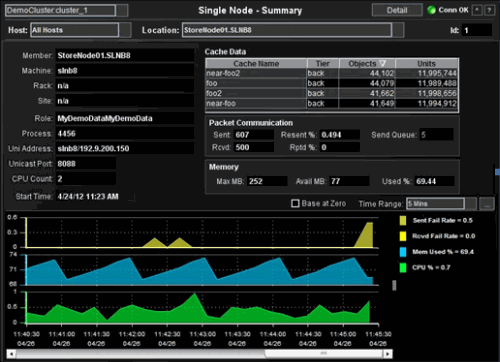This screenshot has height=362, width=500.
Task: Click the green Conn OK status indicator
Action: coord(431,10)
